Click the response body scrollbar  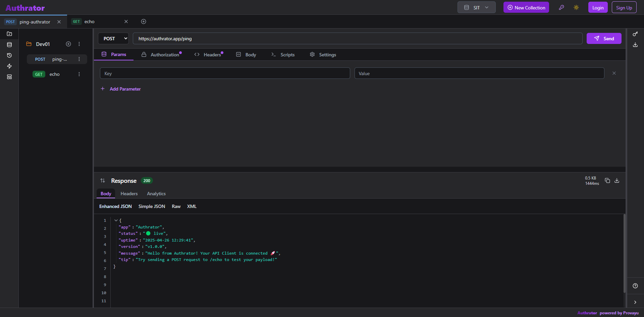click(624, 254)
